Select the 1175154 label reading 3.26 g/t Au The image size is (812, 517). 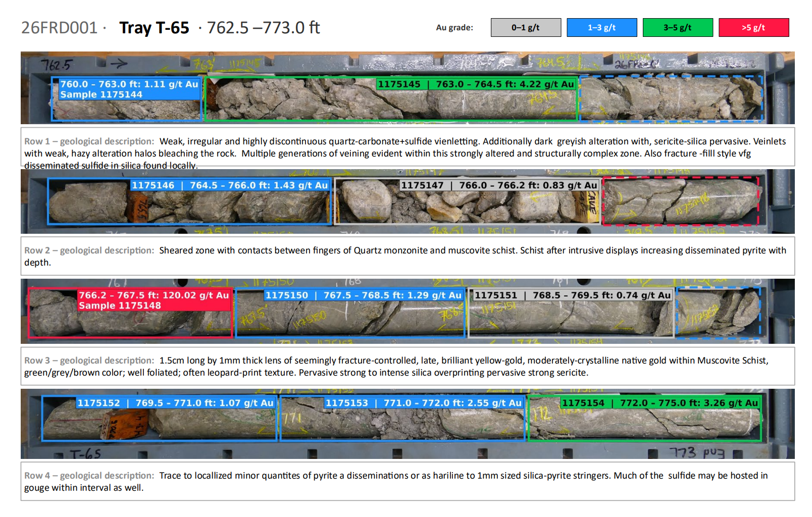click(x=660, y=403)
